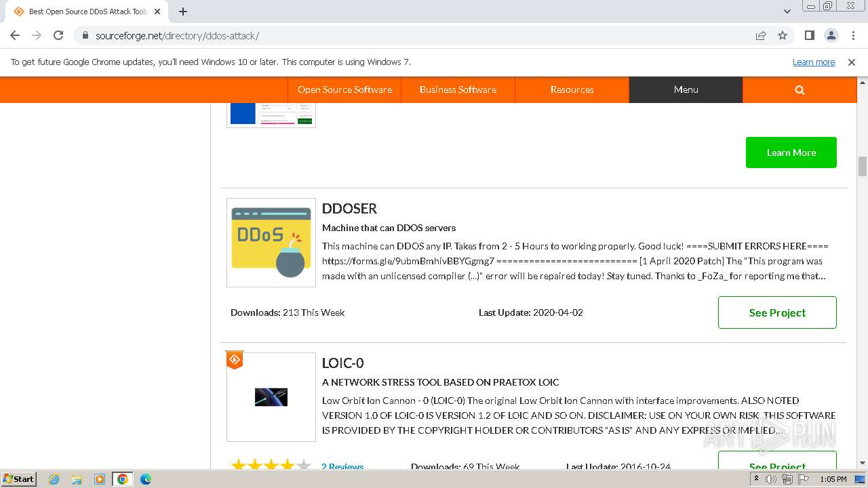Open a new browser tab

[x=183, y=12]
